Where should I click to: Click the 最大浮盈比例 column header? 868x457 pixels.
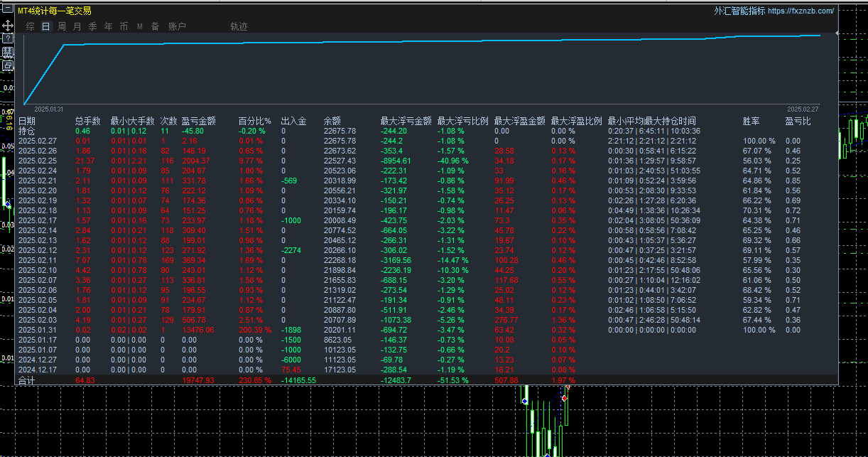576,122
